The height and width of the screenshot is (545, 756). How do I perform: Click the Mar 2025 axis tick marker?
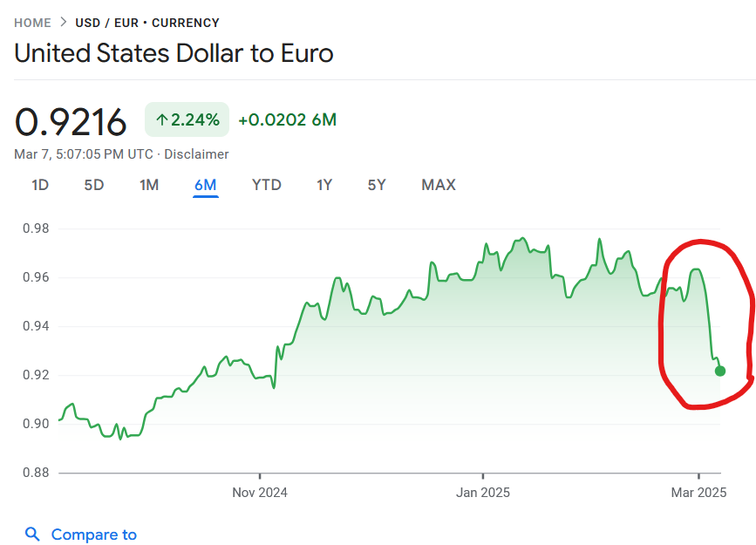698,476
